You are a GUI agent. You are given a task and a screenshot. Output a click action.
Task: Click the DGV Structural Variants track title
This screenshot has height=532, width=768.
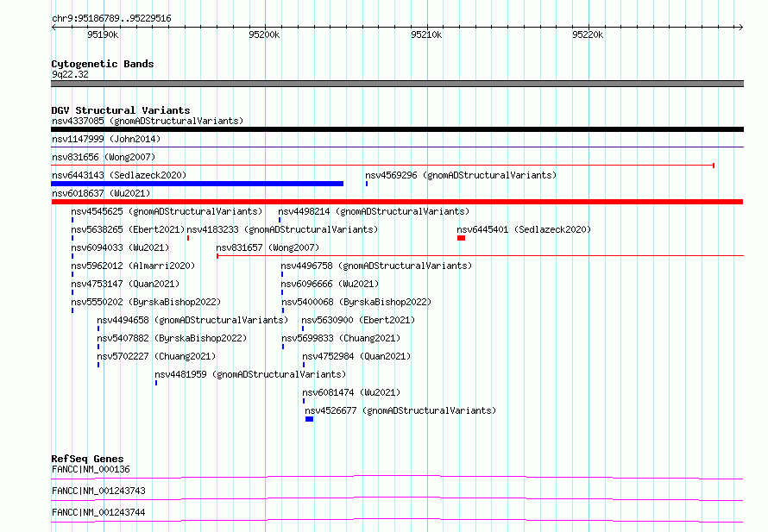[x=121, y=110]
